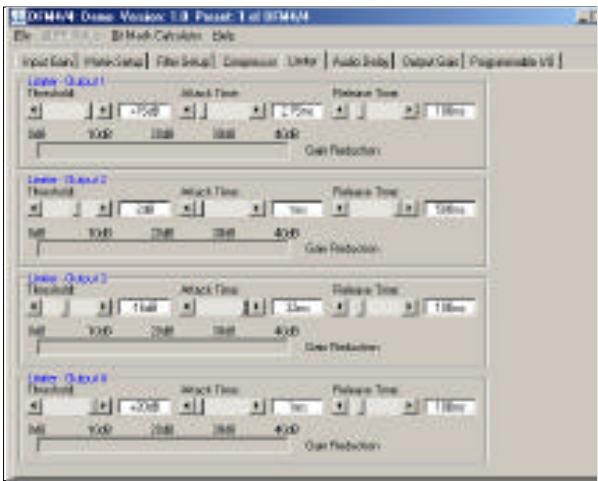Click the "Limiter - Output 1" group title
The width and height of the screenshot is (598, 481).
point(66,81)
